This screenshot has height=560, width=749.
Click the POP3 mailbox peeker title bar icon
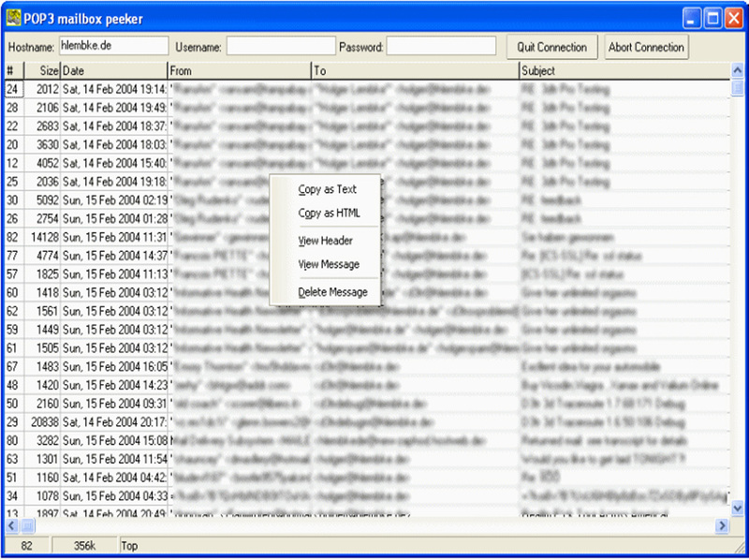(x=14, y=18)
